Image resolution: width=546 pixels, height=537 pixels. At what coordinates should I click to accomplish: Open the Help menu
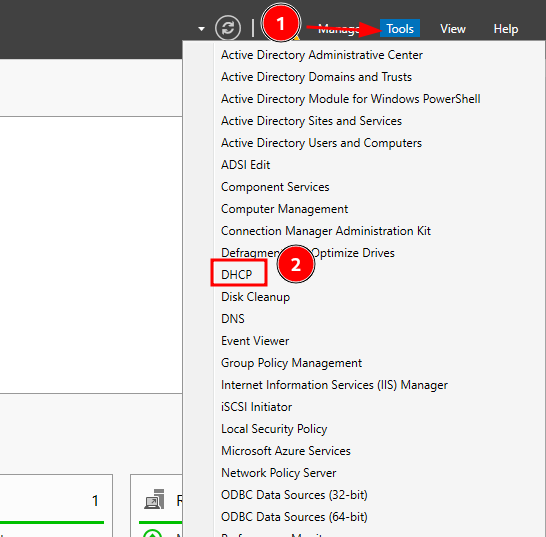(x=506, y=29)
